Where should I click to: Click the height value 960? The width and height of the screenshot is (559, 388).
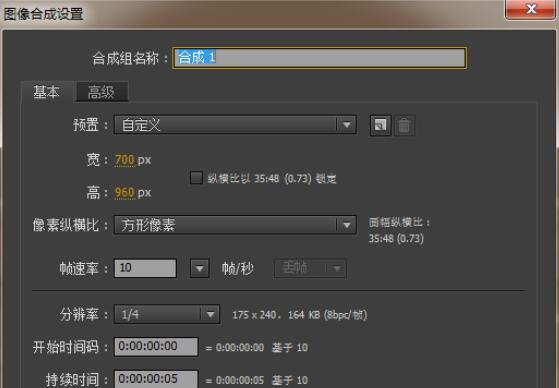(124, 193)
